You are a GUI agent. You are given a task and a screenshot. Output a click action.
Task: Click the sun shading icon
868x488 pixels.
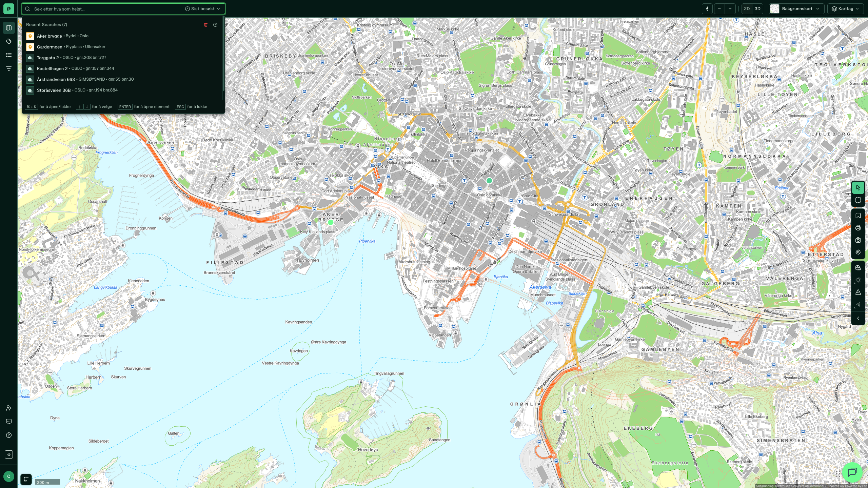click(x=858, y=280)
